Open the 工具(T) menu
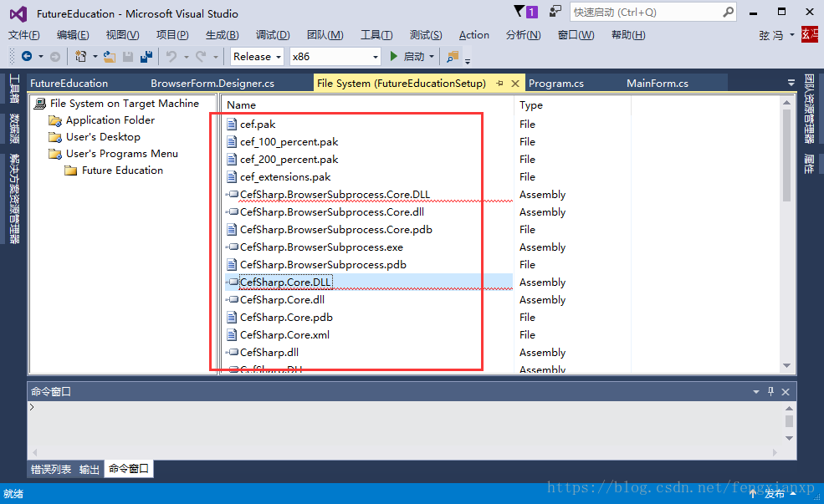824x504 pixels. (376, 35)
